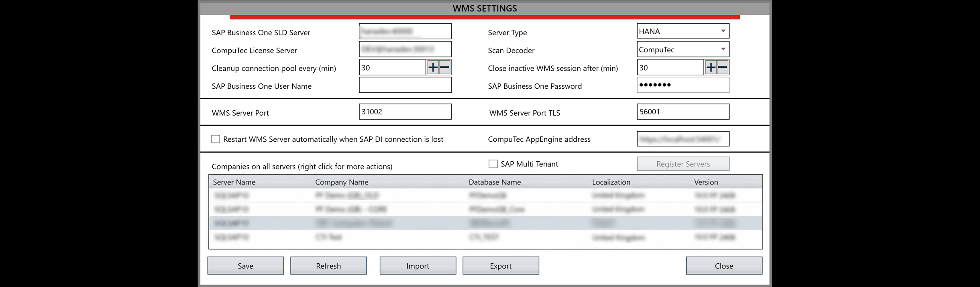The image size is (980, 287).
Task: Click the Refresh button
Action: click(328, 266)
